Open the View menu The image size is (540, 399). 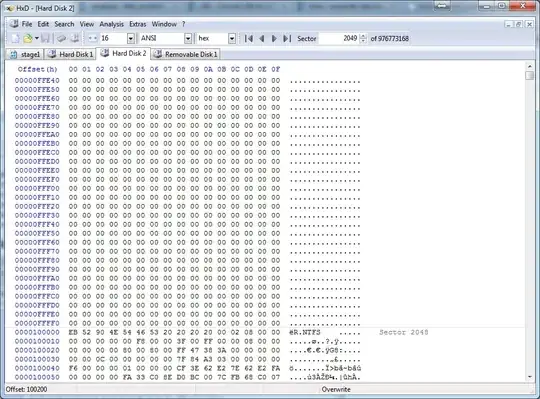click(x=87, y=24)
